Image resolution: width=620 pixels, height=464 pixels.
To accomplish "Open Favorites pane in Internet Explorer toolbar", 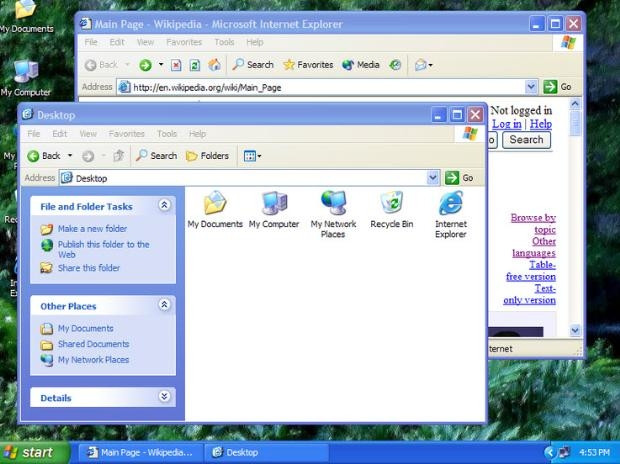I will (308, 65).
